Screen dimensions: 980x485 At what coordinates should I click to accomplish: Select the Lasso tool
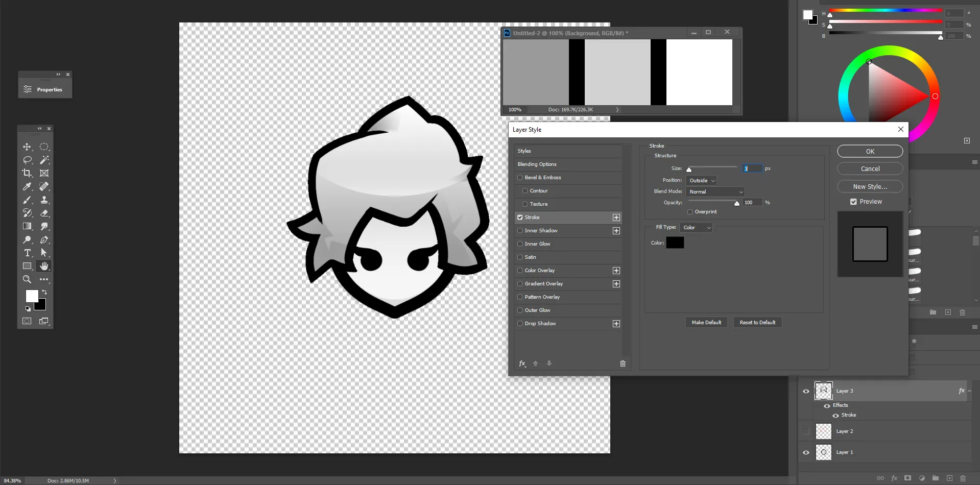pos(27,160)
